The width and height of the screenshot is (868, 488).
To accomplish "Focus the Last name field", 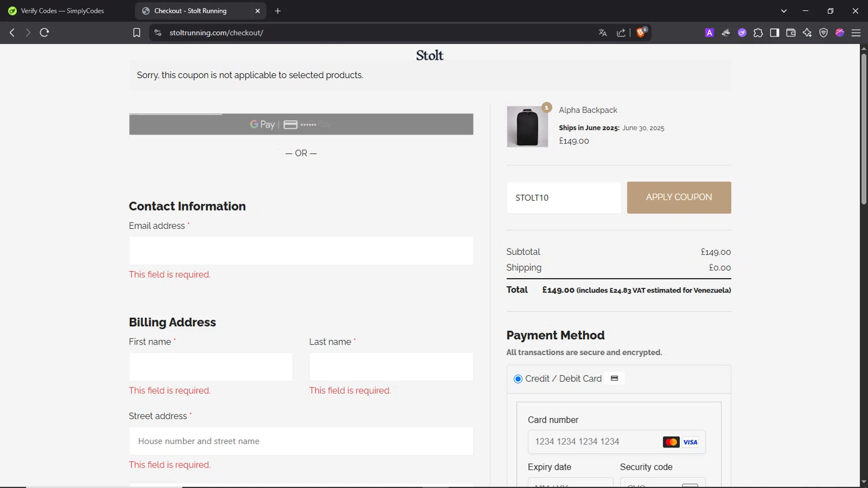I will (x=391, y=367).
